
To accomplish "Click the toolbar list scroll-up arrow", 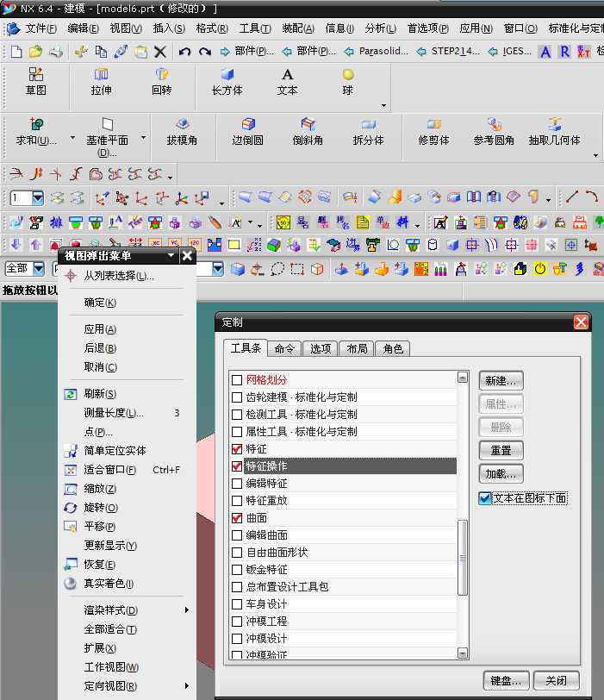I will [463, 378].
